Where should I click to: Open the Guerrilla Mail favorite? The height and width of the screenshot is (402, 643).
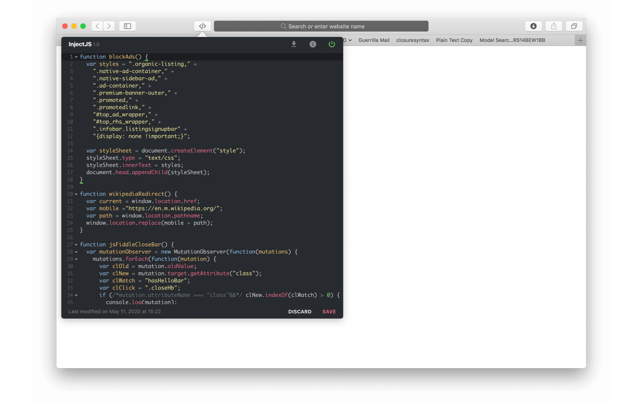click(x=374, y=40)
